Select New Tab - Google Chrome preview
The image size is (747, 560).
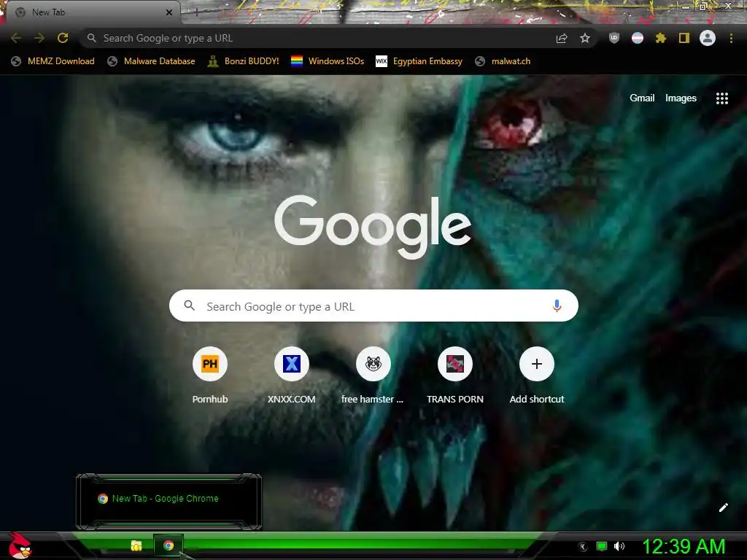click(169, 502)
